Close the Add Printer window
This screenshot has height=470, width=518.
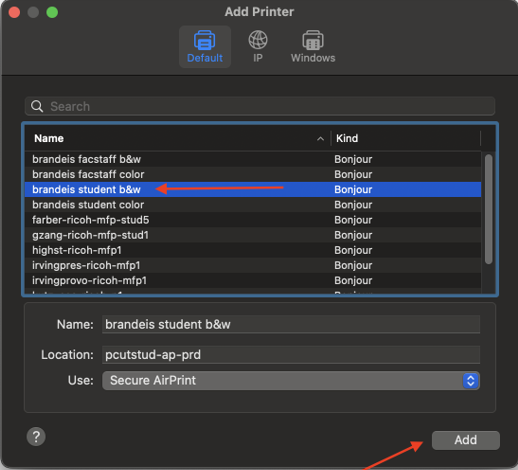(x=14, y=12)
